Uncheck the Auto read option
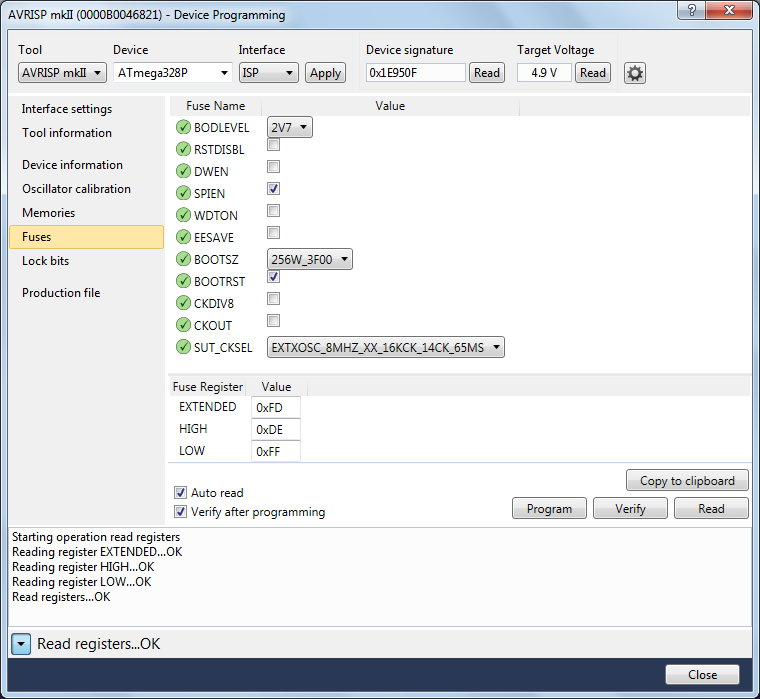Viewport: 760px width, 699px height. [181, 492]
